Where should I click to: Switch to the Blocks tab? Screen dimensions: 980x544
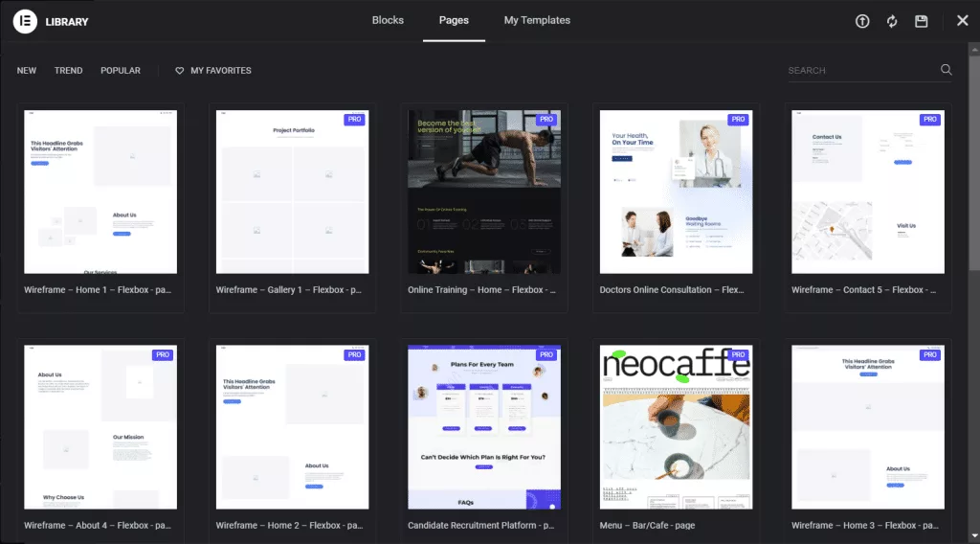388,20
